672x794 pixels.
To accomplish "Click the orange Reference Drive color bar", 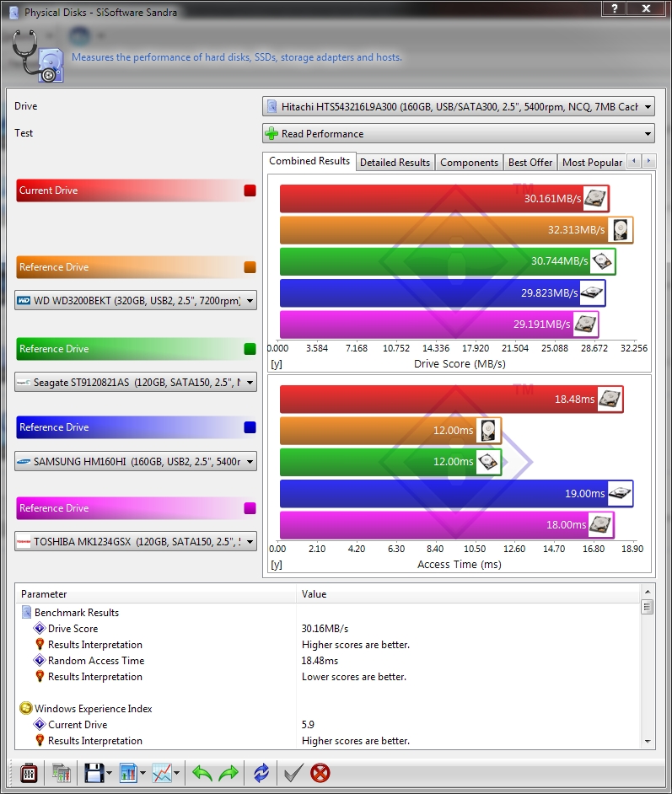I will (x=137, y=267).
